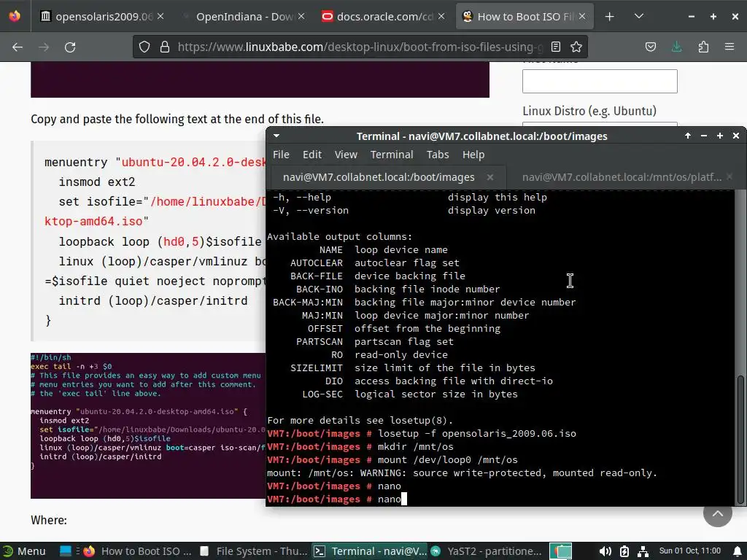This screenshot has width=747, height=560.
Task: Click the 'menuentry' code line in the article
Action: pyautogui.click(x=155, y=163)
